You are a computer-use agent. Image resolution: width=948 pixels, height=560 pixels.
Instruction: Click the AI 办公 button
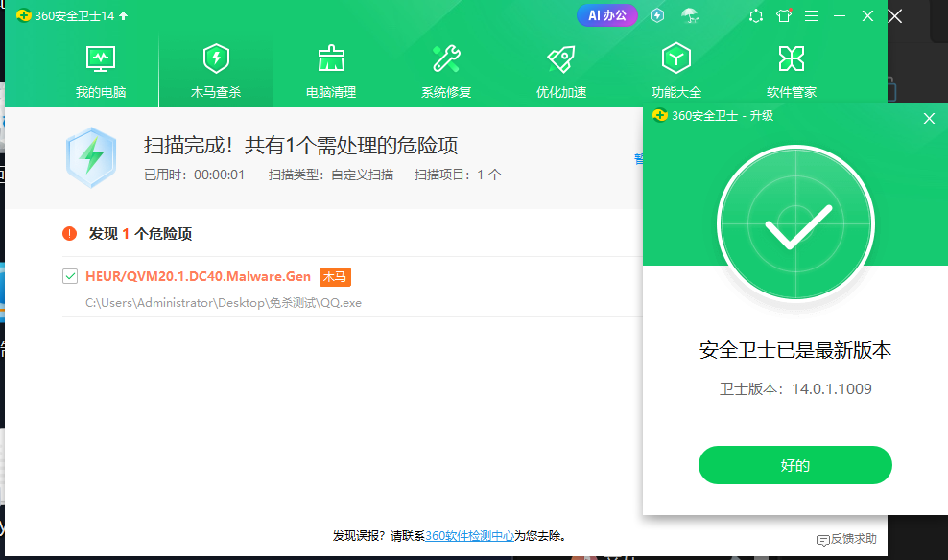pos(606,15)
